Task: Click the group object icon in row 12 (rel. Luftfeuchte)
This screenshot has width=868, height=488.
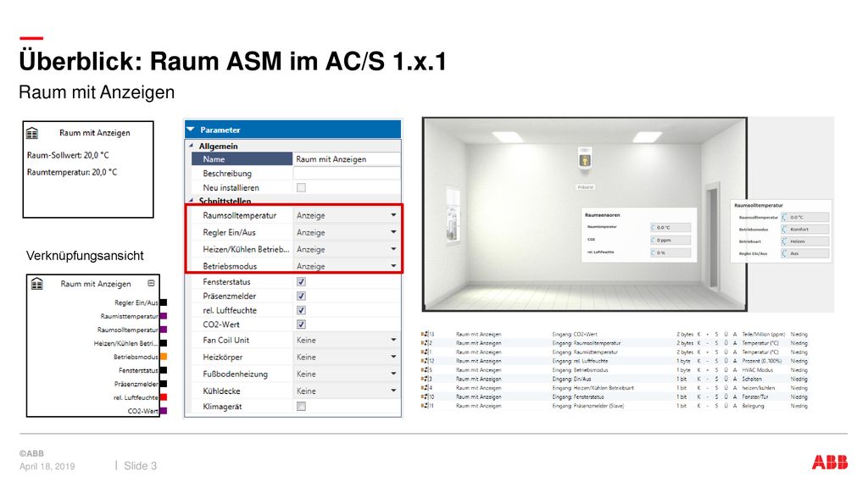Action: [x=425, y=361]
